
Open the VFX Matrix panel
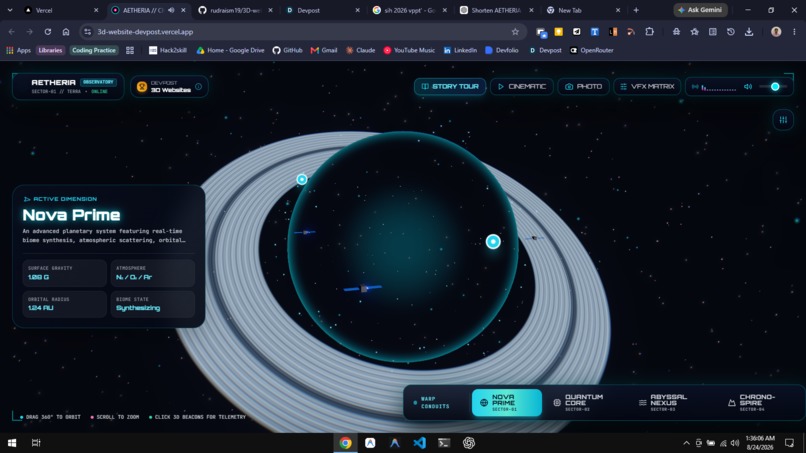tap(647, 86)
